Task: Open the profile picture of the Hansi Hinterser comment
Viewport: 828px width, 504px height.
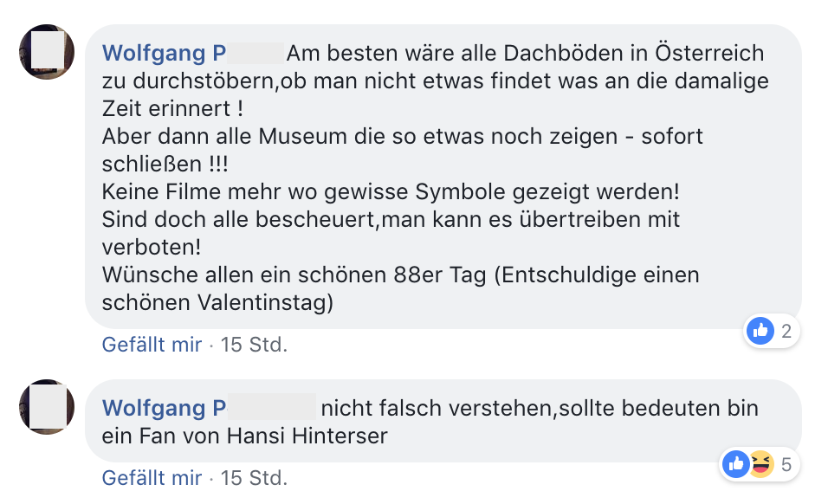Action: coord(47,407)
